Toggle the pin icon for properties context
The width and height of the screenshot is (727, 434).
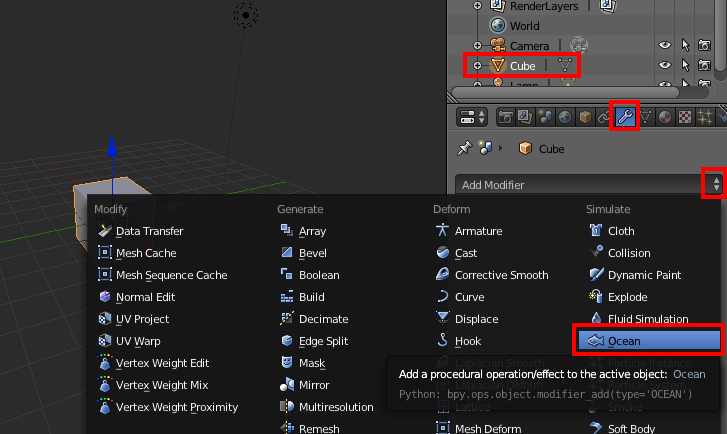point(464,148)
